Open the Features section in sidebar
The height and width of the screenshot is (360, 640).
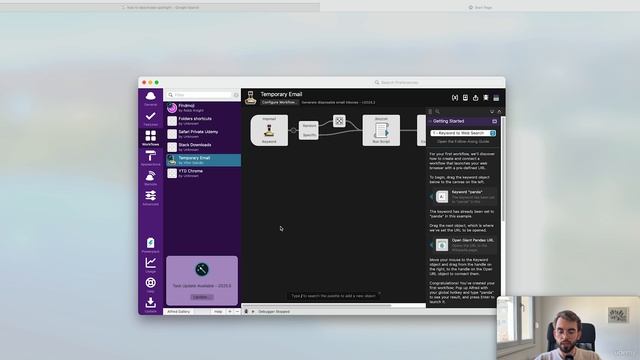coord(151,118)
